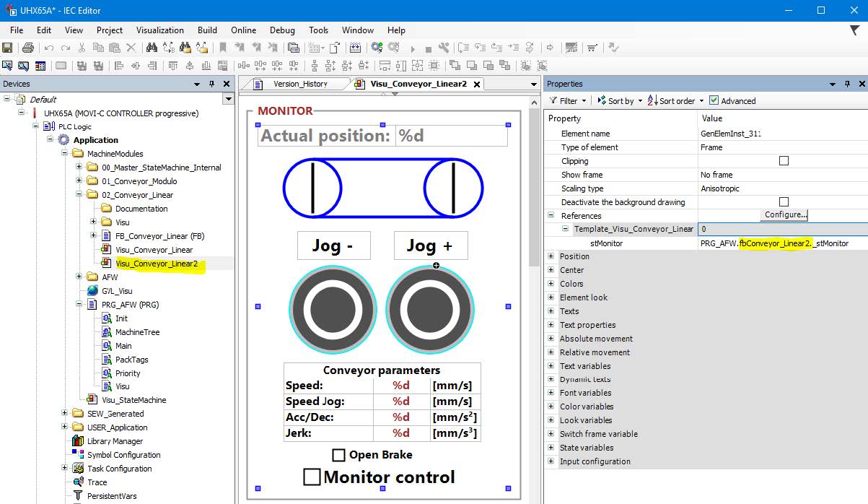The height and width of the screenshot is (504, 868).
Task: Open the Visualization menu
Action: pyautogui.click(x=159, y=30)
